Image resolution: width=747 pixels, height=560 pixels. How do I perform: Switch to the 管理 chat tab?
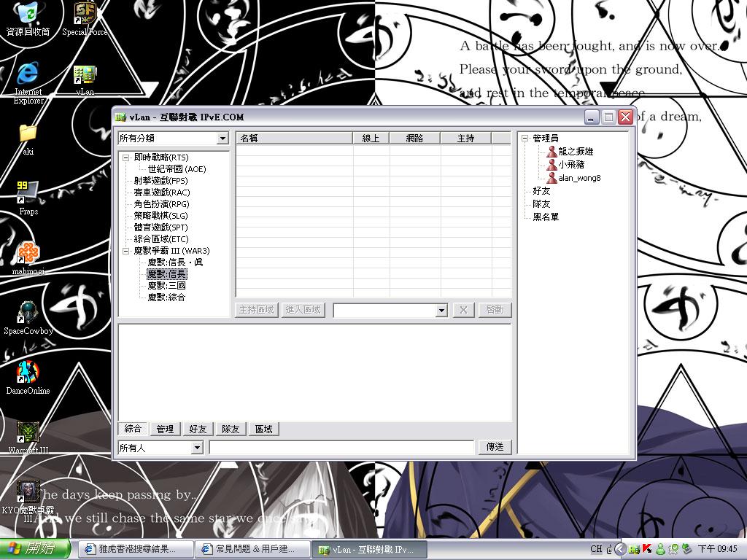165,429
